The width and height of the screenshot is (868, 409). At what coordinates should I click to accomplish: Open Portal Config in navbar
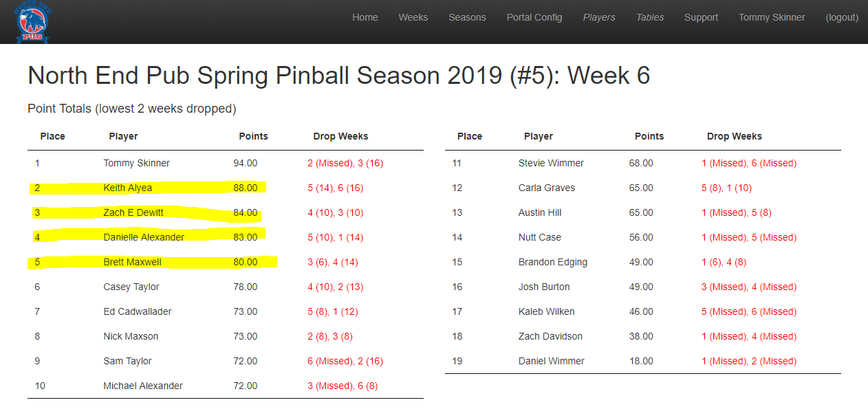pyautogui.click(x=534, y=18)
